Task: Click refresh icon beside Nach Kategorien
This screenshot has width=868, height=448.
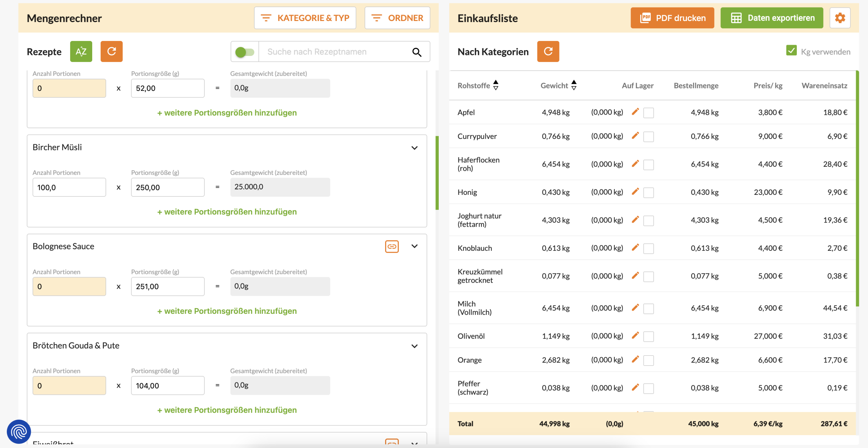Action: click(x=548, y=52)
